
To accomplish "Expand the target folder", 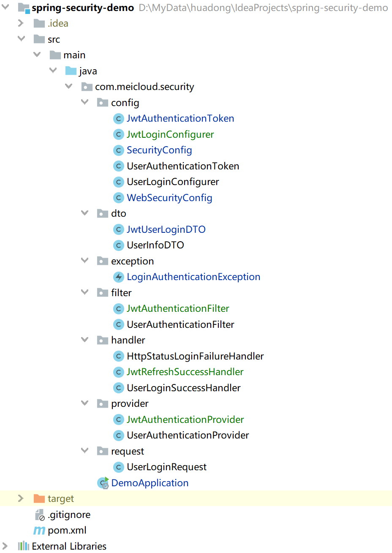I will point(21,499).
